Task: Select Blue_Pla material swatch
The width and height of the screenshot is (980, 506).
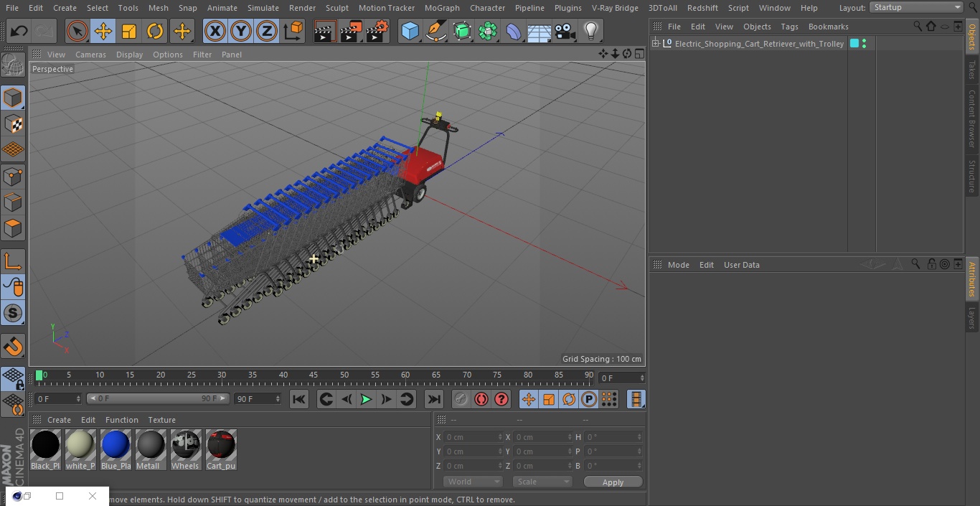Action: [x=116, y=445]
